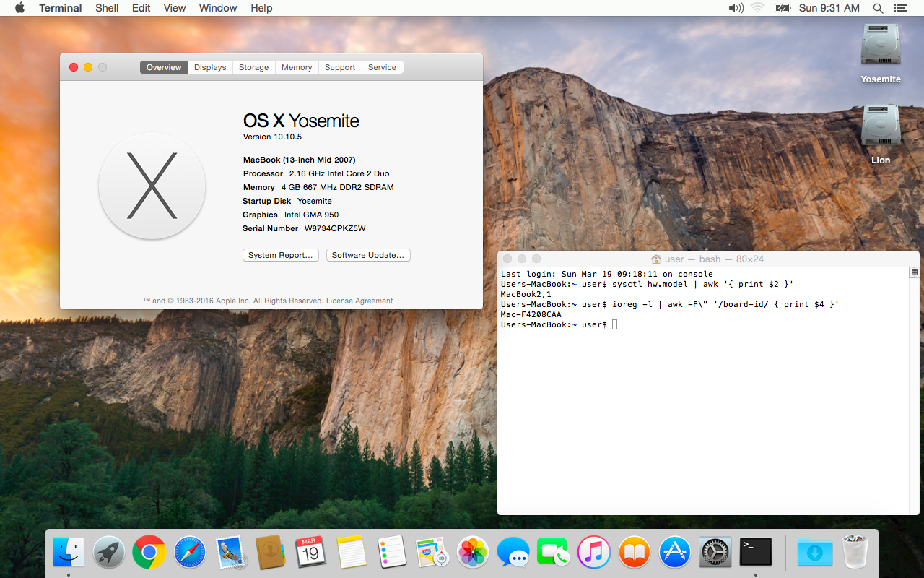
Task: Open the Mail stamp icon in Dock
Action: pyautogui.click(x=232, y=553)
